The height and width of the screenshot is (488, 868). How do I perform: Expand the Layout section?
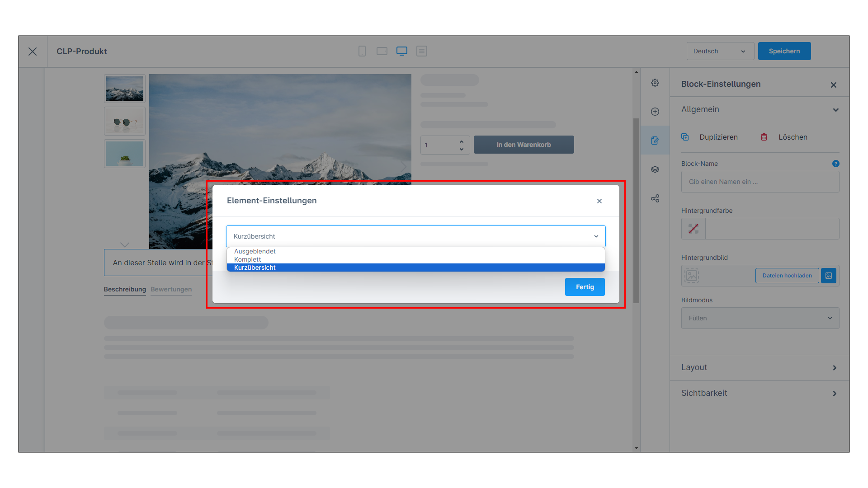tap(759, 368)
